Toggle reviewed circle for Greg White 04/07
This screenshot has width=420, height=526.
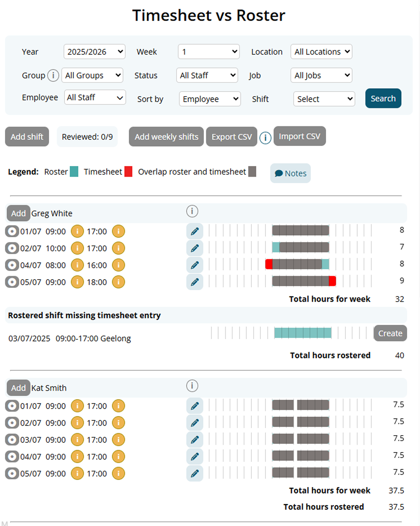(12, 265)
